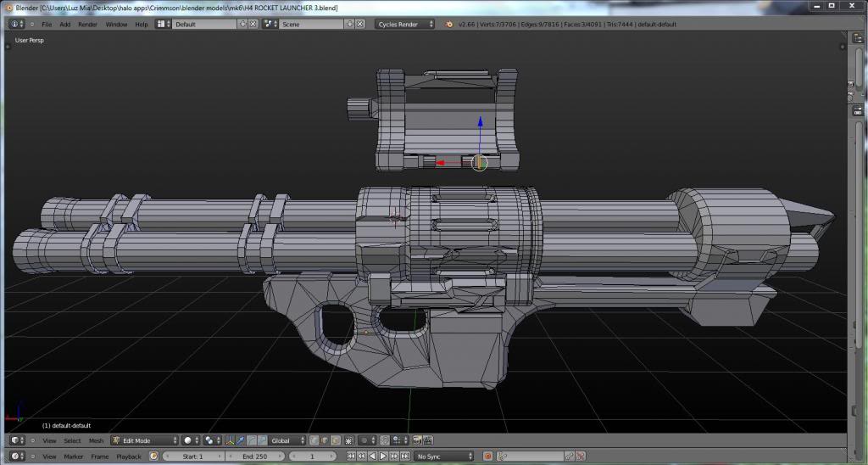868x465 pixels.
Task: Open the Mesh menu in viewport header
Action: click(96, 440)
